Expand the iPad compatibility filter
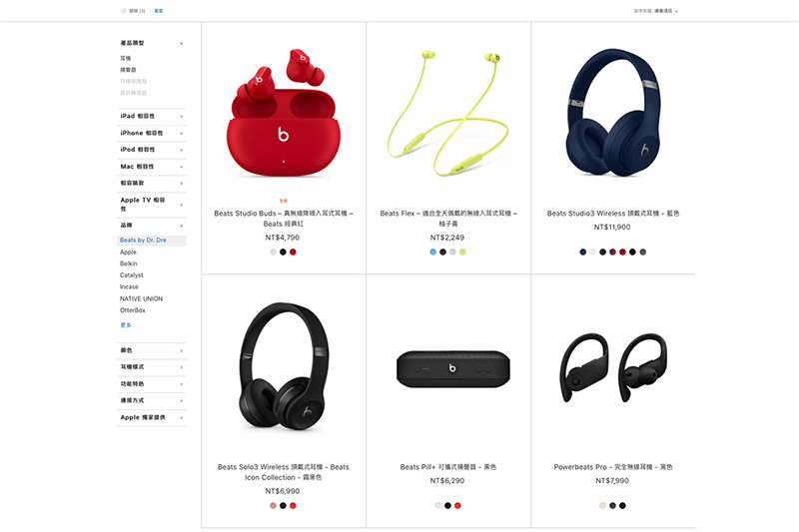Viewport: 799px width, 532px height. pos(152,116)
